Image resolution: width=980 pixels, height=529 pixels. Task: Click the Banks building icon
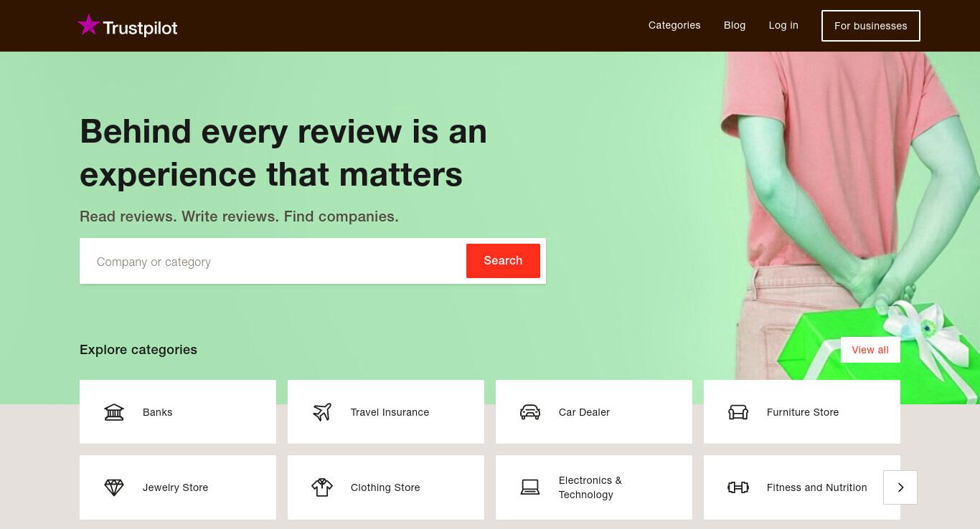pyautogui.click(x=114, y=412)
